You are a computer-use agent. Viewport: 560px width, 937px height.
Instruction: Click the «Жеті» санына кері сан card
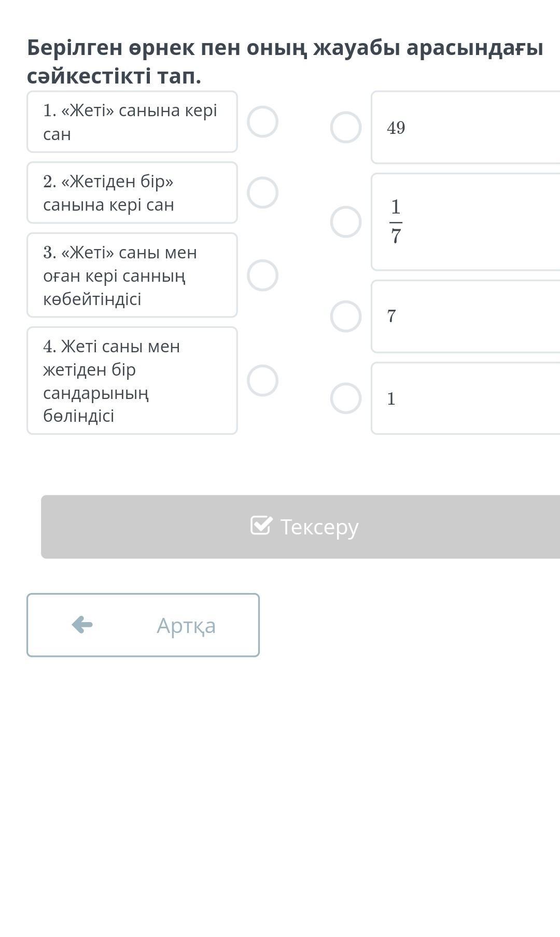(x=132, y=122)
